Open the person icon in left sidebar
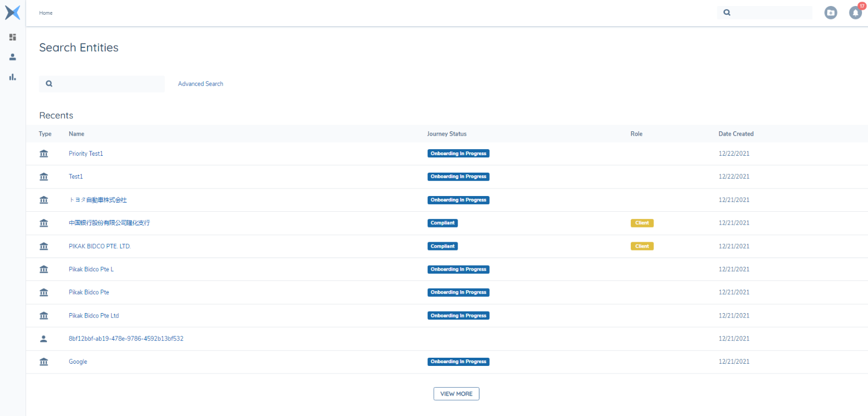The image size is (868, 416). click(13, 57)
